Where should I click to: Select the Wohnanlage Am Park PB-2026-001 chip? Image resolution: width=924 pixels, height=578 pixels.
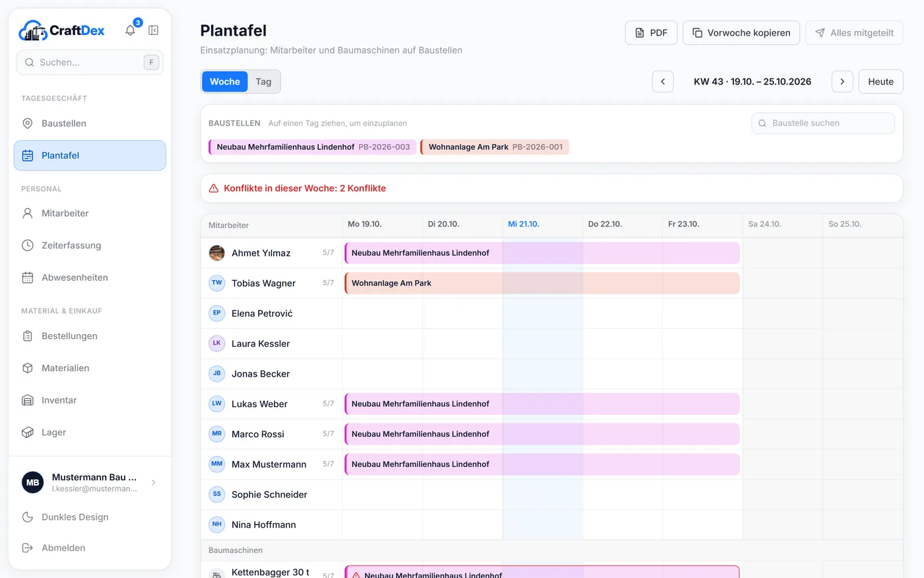click(x=494, y=147)
